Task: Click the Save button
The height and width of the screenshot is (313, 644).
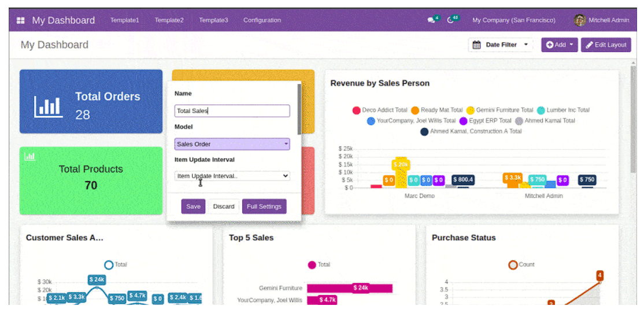Action: tap(193, 207)
